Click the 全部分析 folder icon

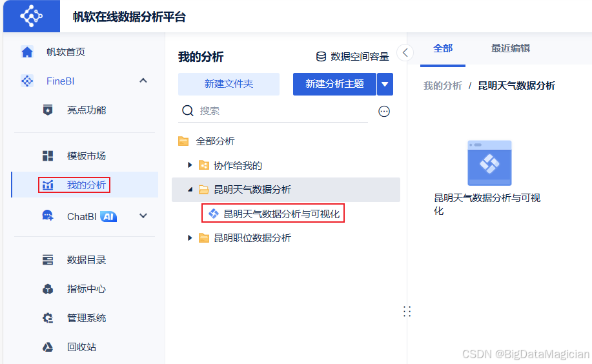[x=183, y=141]
